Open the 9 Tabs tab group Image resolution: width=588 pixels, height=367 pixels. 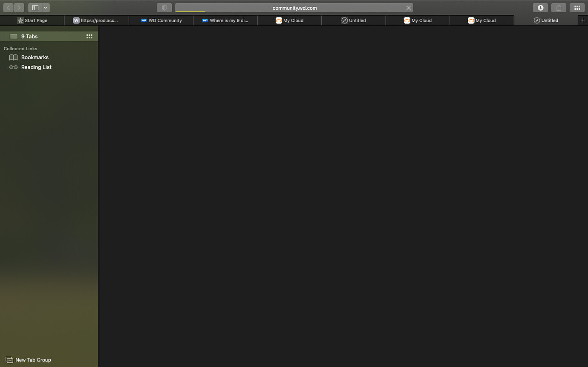pos(29,36)
